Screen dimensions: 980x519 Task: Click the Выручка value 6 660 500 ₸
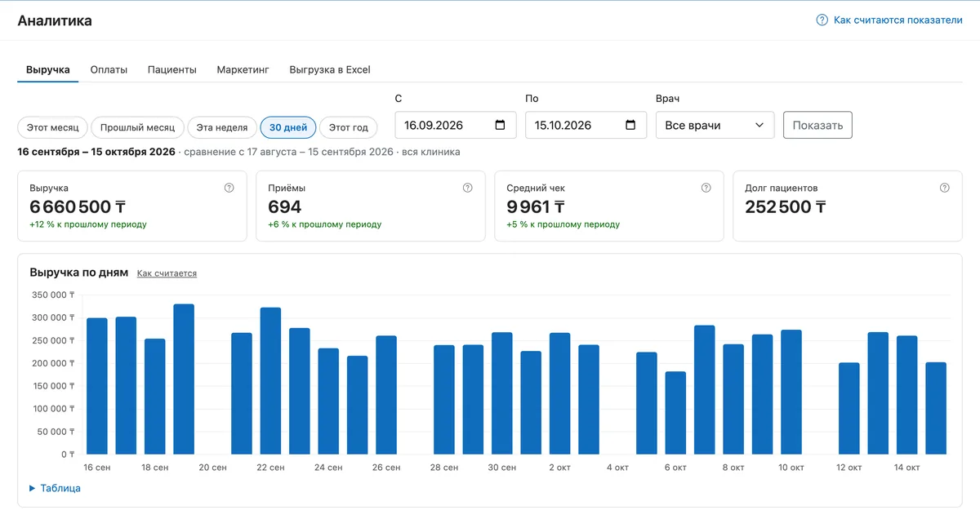[78, 207]
